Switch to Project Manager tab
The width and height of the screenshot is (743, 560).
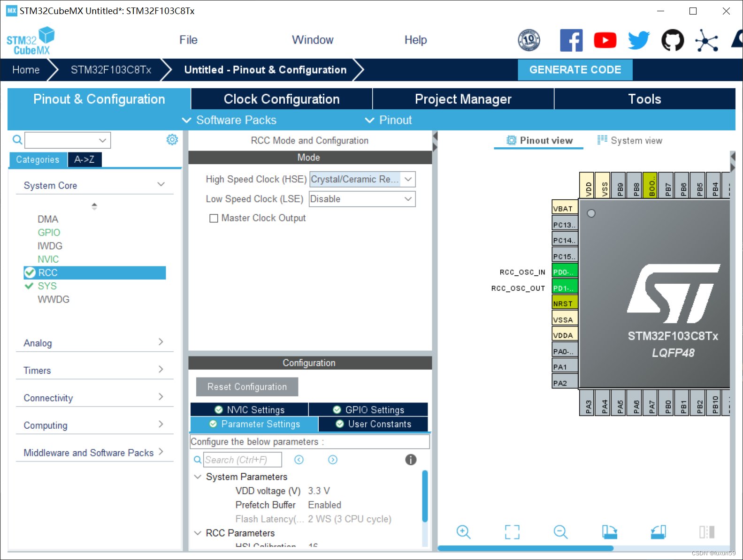(x=463, y=99)
